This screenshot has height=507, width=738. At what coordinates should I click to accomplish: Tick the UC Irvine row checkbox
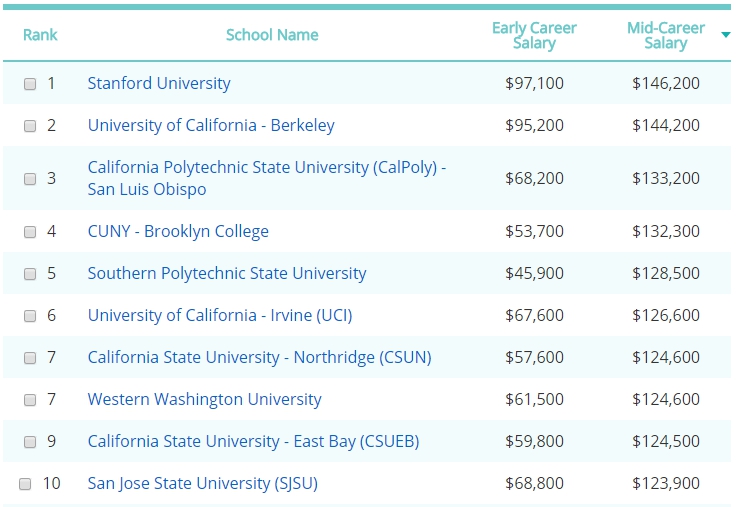(x=30, y=316)
